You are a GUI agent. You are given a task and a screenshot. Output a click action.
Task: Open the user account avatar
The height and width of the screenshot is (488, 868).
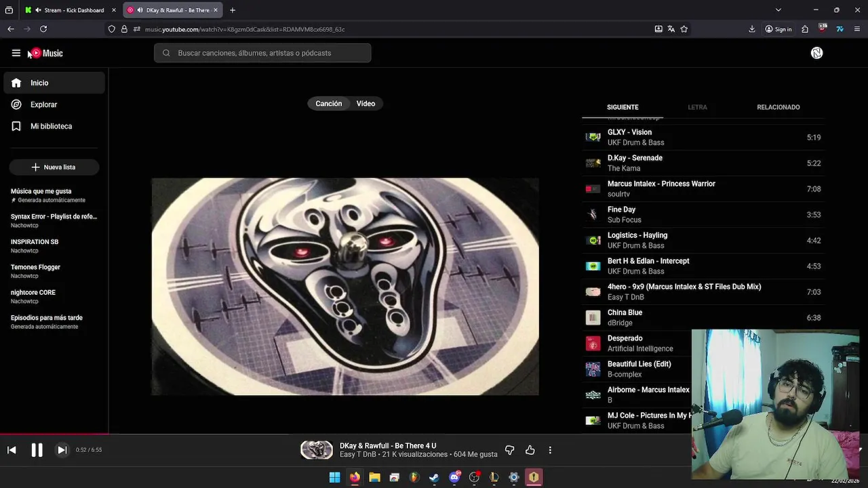[816, 53]
